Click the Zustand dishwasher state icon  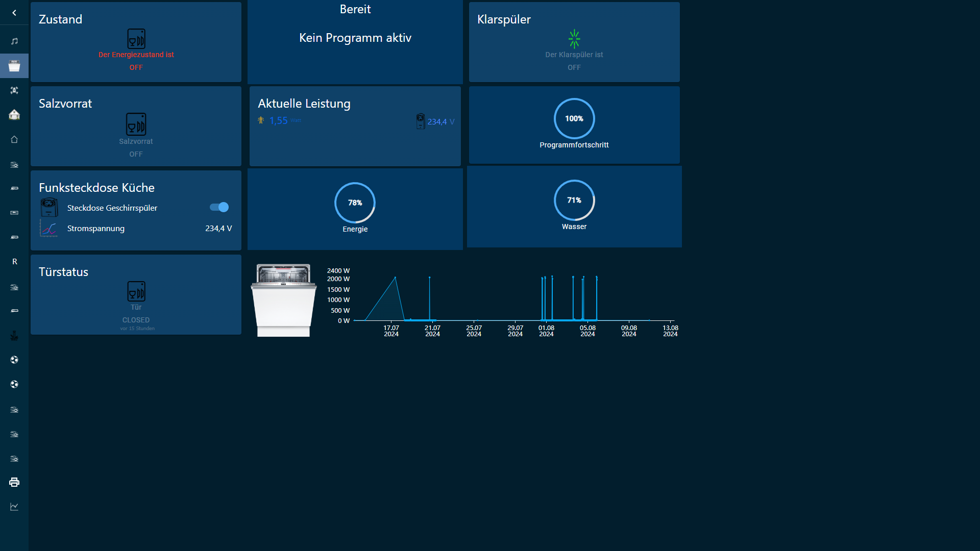coord(136,39)
